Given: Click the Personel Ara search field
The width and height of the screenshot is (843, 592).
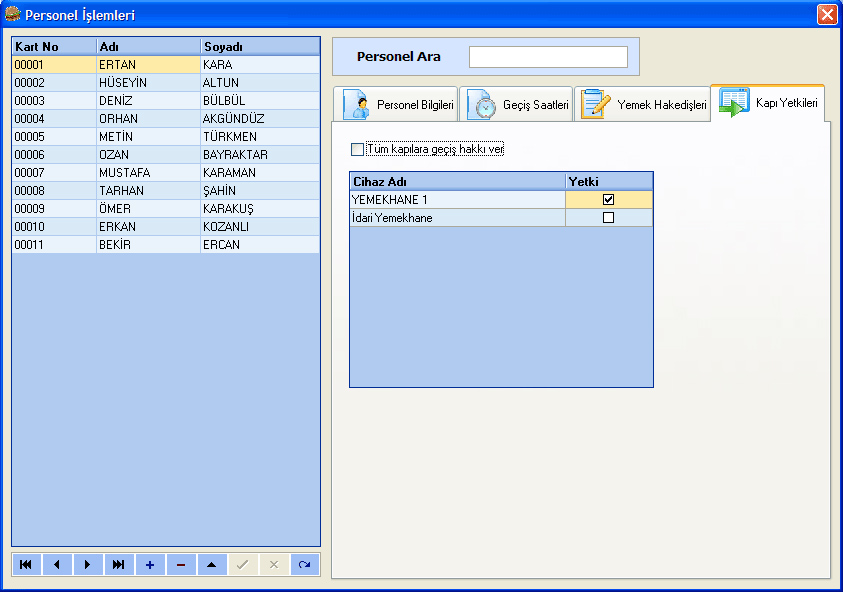Looking at the screenshot, I should click(x=548, y=57).
